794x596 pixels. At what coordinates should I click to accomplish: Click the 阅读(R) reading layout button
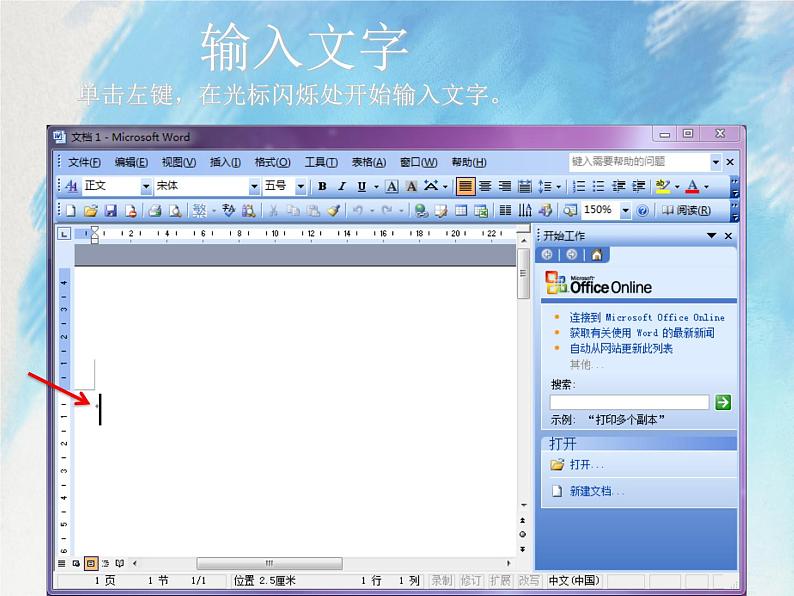coord(686,210)
